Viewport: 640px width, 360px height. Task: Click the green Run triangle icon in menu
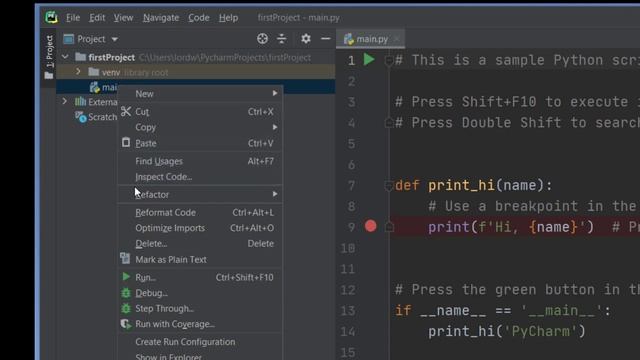pos(126,277)
